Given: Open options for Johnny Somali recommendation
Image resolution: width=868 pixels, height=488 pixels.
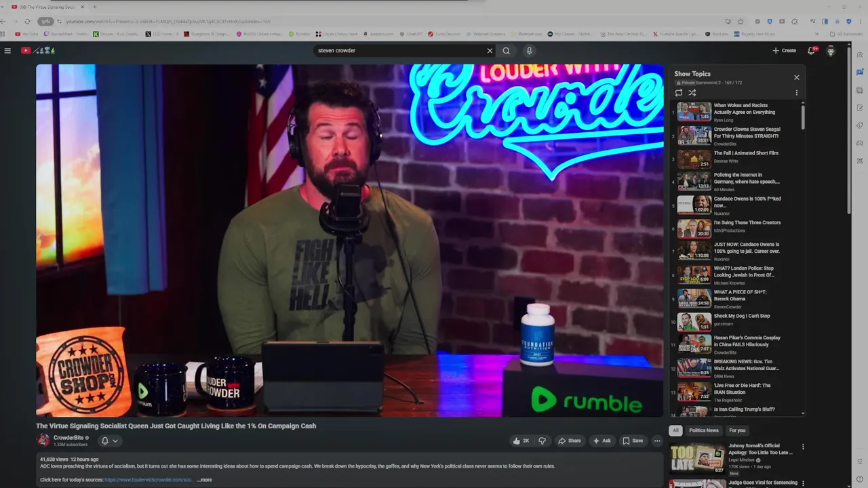Looking at the screenshot, I should [x=803, y=447].
